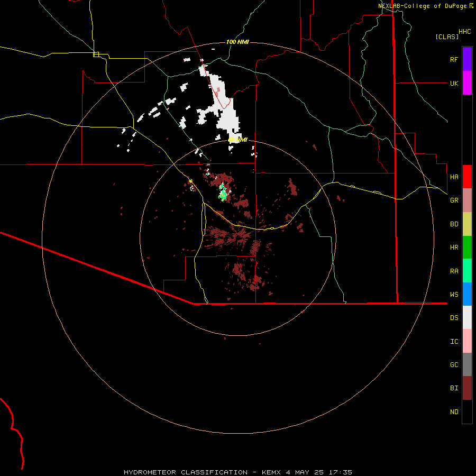
Task: Click the GR legend color swatch
Action: click(x=467, y=200)
